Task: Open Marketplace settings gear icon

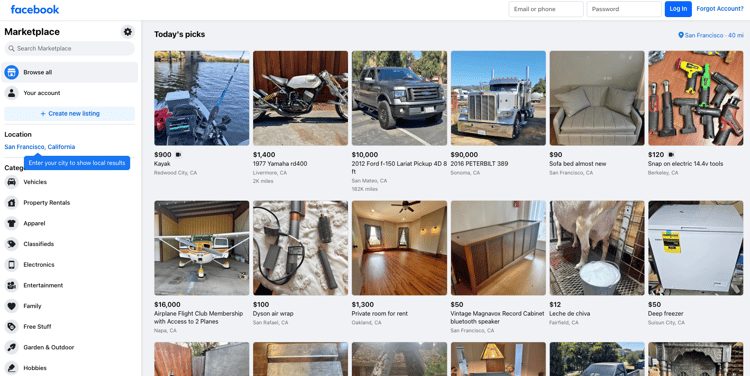Action: (127, 32)
